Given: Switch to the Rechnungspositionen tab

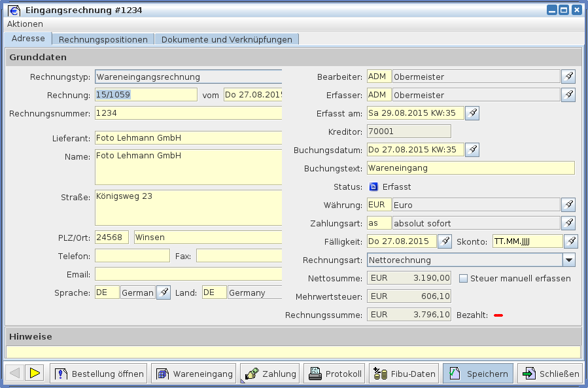Looking at the screenshot, I should 103,39.
